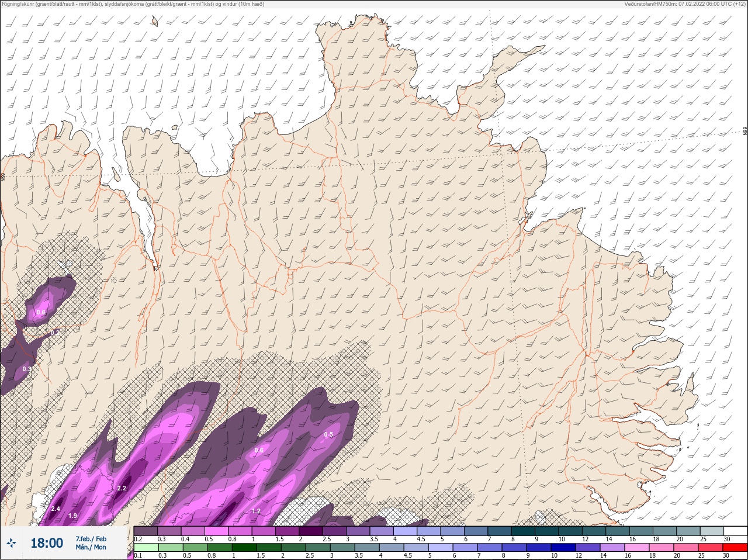Pick the darkest purple 2–2.5 swatch in top legend
The height and width of the screenshot is (560, 748).
(x=311, y=531)
